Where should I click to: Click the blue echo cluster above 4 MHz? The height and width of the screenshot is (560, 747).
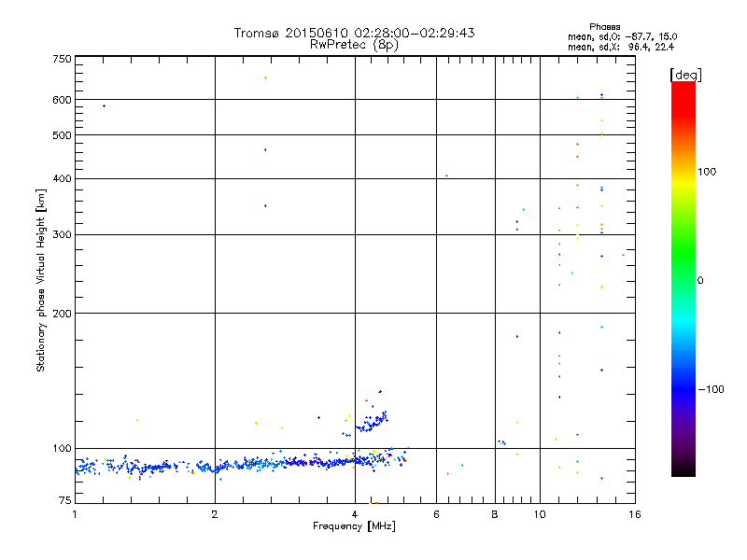[371, 422]
